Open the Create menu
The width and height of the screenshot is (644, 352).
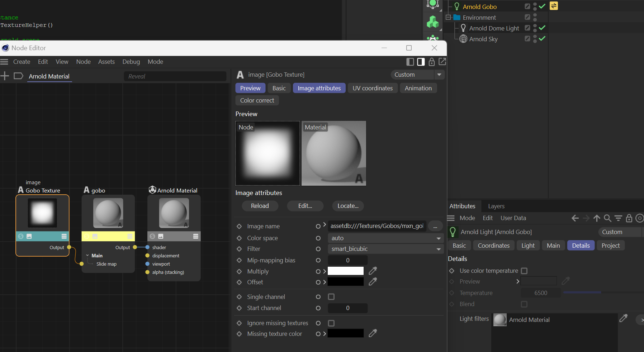(22, 62)
